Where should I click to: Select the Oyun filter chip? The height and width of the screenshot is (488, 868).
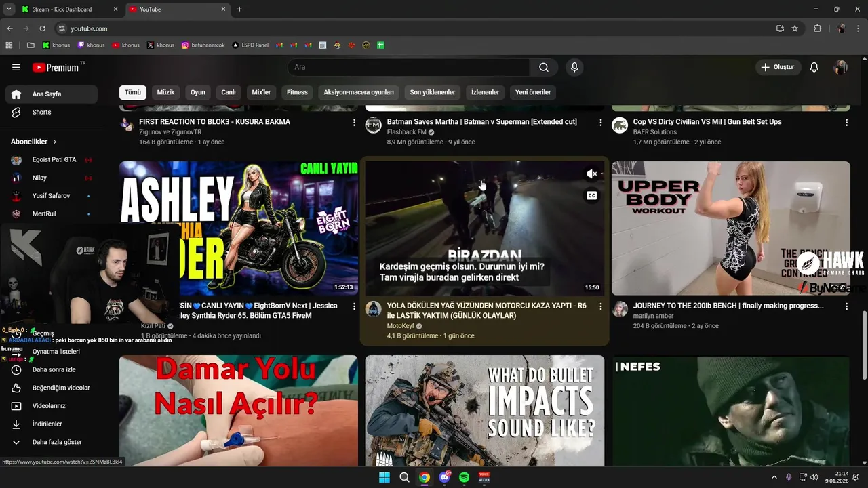pos(198,92)
